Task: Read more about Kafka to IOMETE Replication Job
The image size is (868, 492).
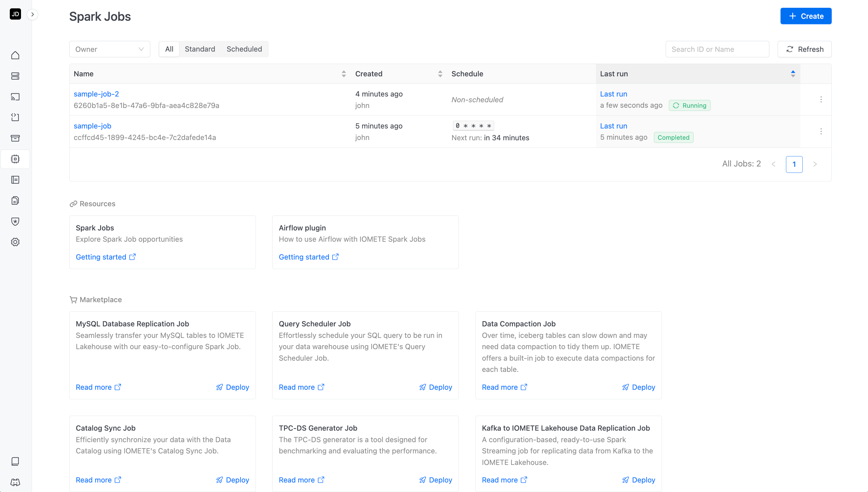Action: tap(505, 480)
